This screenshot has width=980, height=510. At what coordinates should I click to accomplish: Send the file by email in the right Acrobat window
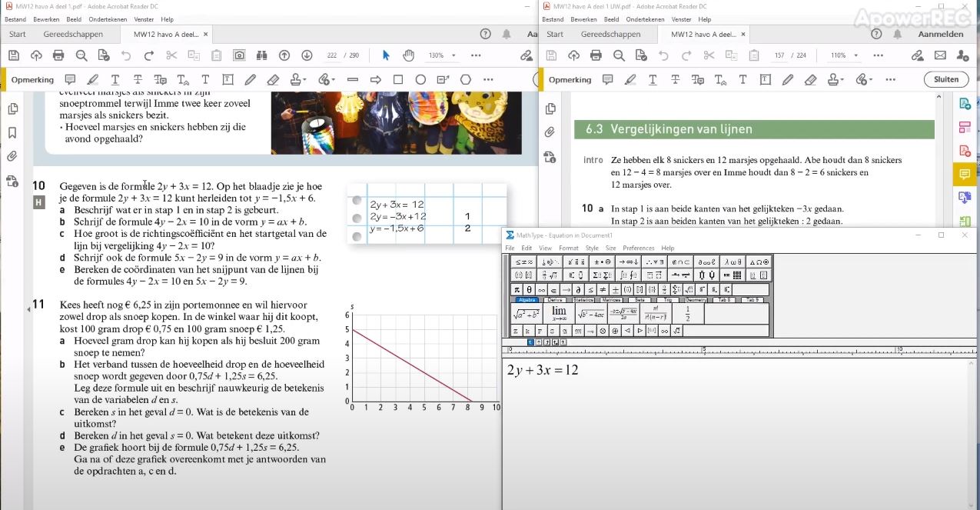pyautogui.click(x=940, y=55)
